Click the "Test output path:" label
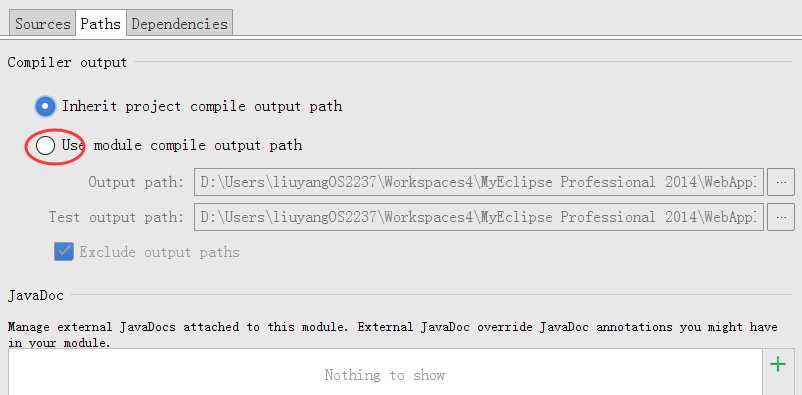Image resolution: width=802 pixels, height=395 pixels. [x=116, y=217]
